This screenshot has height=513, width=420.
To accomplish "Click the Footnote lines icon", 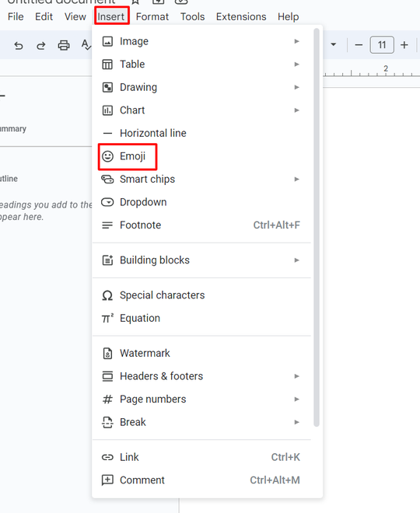I will [107, 225].
